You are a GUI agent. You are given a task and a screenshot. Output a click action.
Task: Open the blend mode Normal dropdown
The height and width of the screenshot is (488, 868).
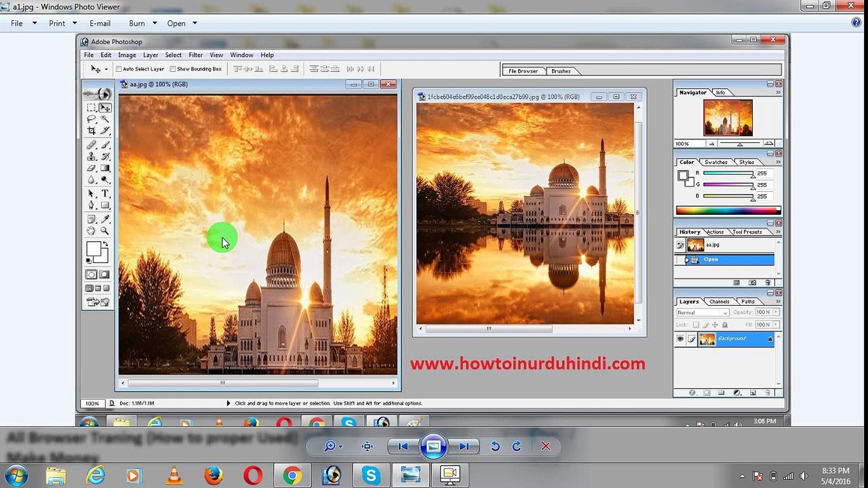[x=703, y=312]
